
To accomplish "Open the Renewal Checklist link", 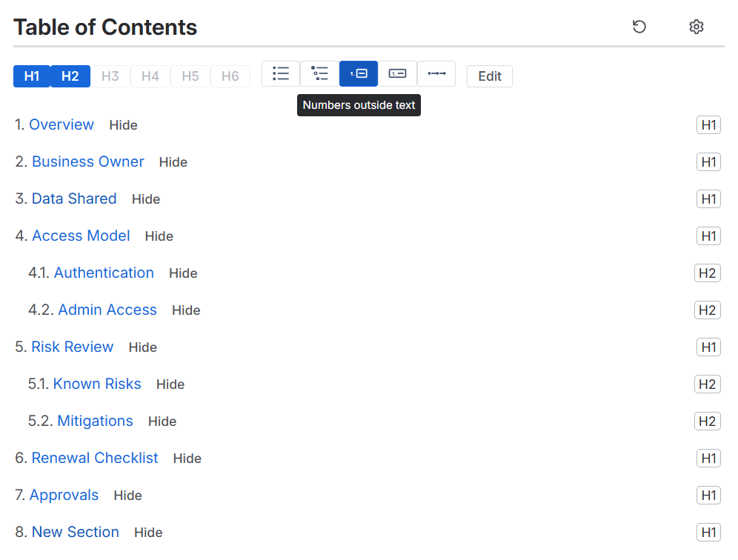I will pos(95,458).
